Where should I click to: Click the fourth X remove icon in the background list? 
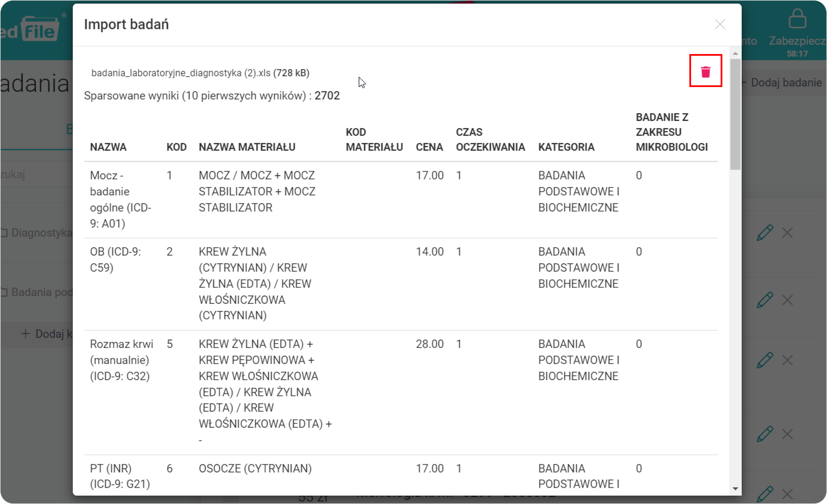click(x=787, y=434)
